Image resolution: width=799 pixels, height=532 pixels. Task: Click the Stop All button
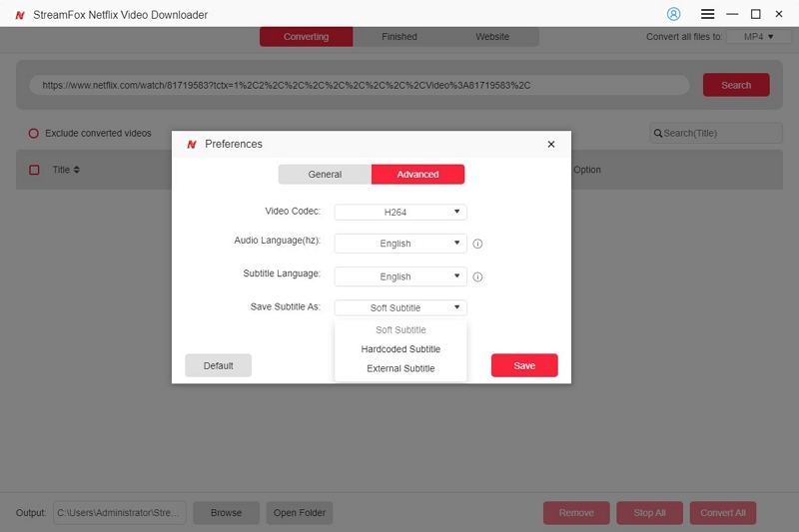[650, 513]
